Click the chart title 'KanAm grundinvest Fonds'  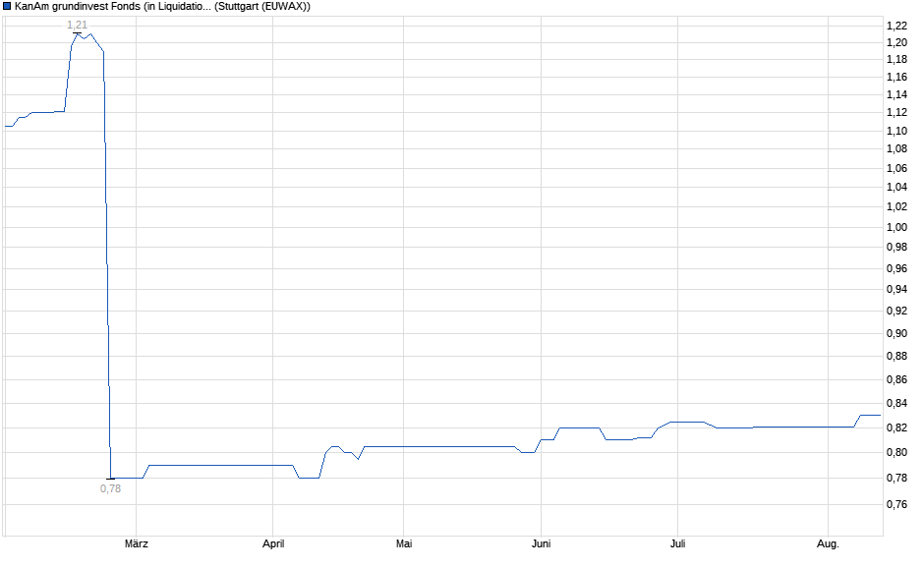[x=78, y=7]
